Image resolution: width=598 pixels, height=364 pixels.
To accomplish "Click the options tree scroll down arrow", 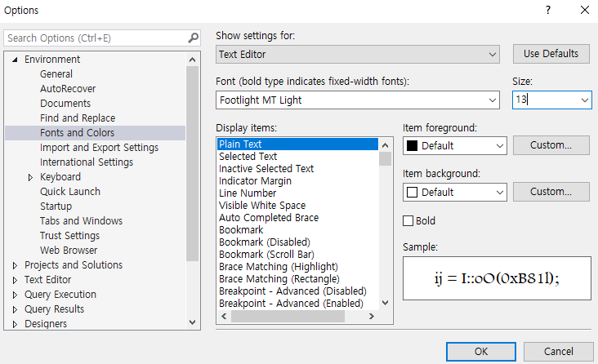I will tap(193, 322).
